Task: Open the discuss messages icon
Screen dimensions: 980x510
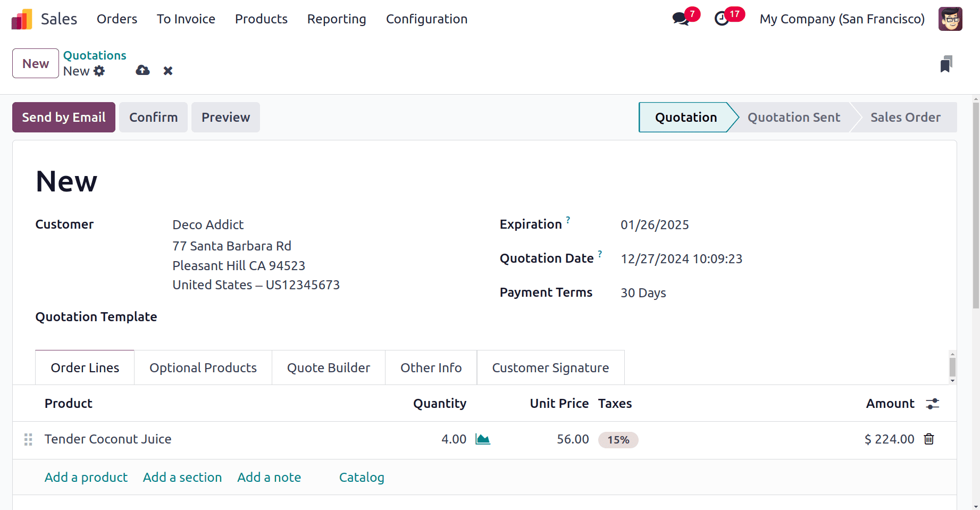Action: pyautogui.click(x=680, y=19)
